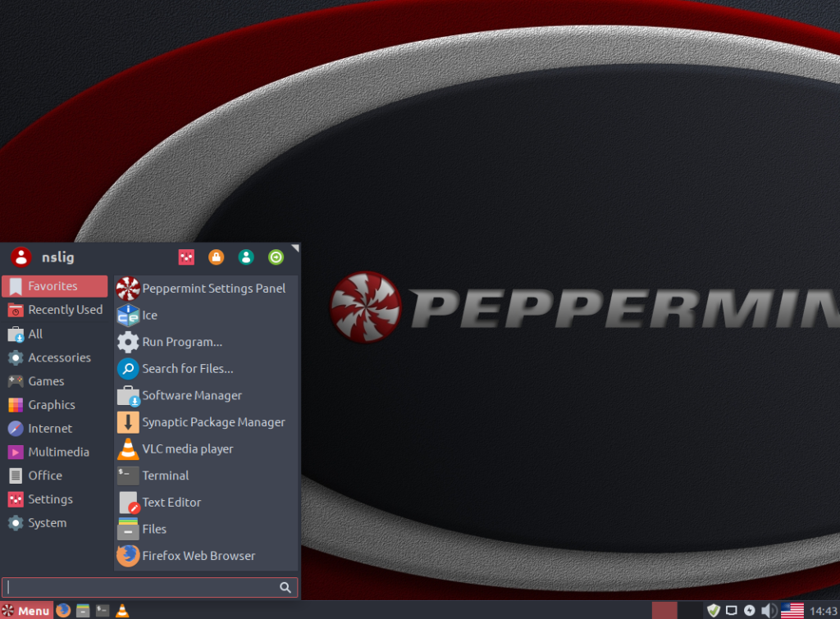Click the red settings icon in menu header
The height and width of the screenshot is (619, 840).
[x=186, y=257]
